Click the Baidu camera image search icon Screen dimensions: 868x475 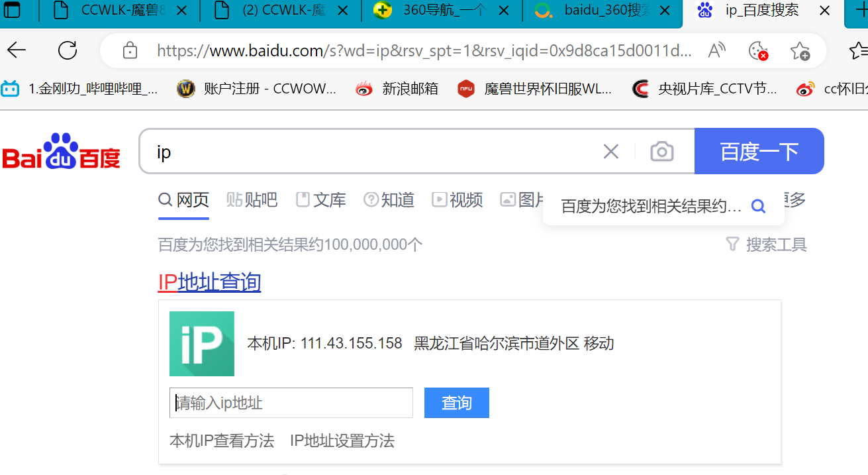coord(661,151)
